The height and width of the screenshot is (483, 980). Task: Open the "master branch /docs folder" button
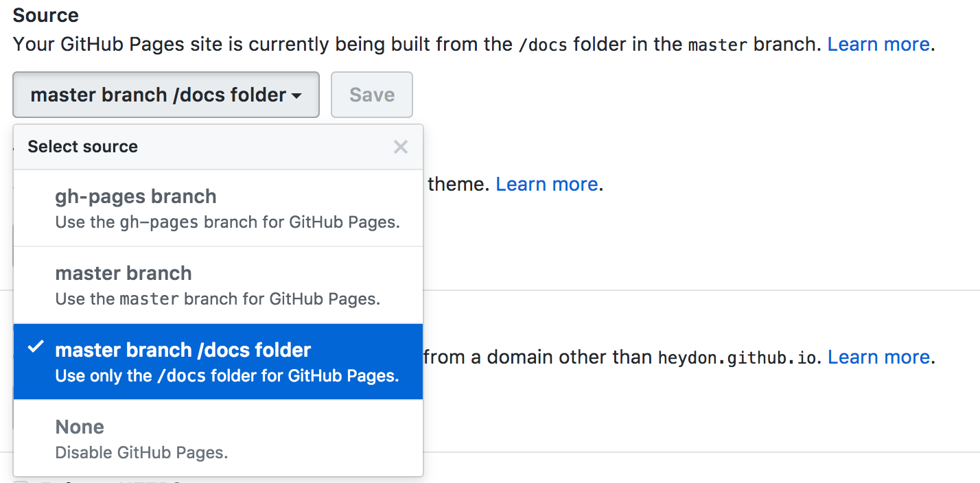pos(165,95)
